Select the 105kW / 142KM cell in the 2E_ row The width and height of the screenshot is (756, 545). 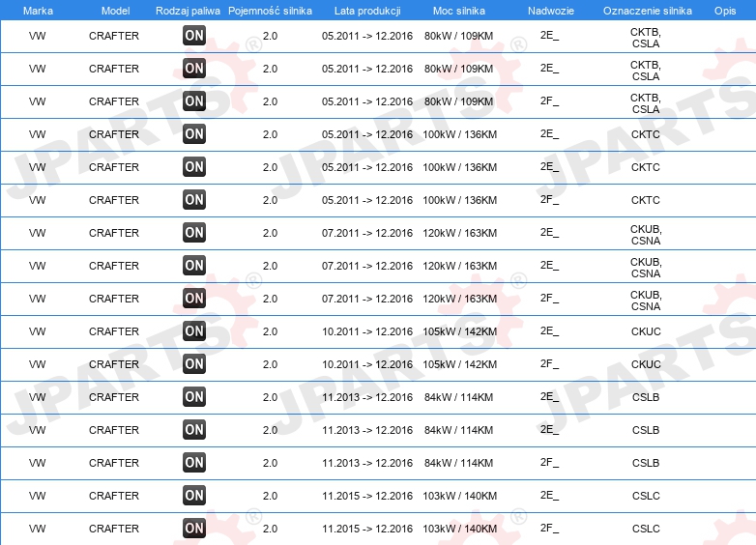[459, 331]
